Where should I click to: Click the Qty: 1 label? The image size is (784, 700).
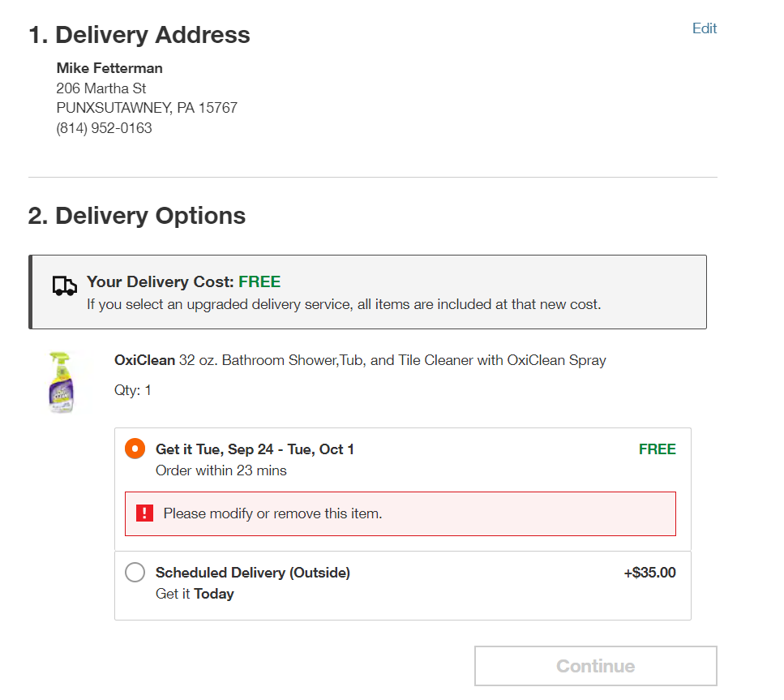pyautogui.click(x=132, y=390)
